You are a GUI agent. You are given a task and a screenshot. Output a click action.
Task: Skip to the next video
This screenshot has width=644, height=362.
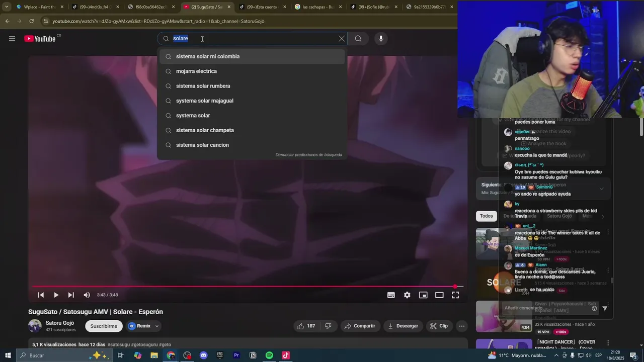click(x=71, y=295)
